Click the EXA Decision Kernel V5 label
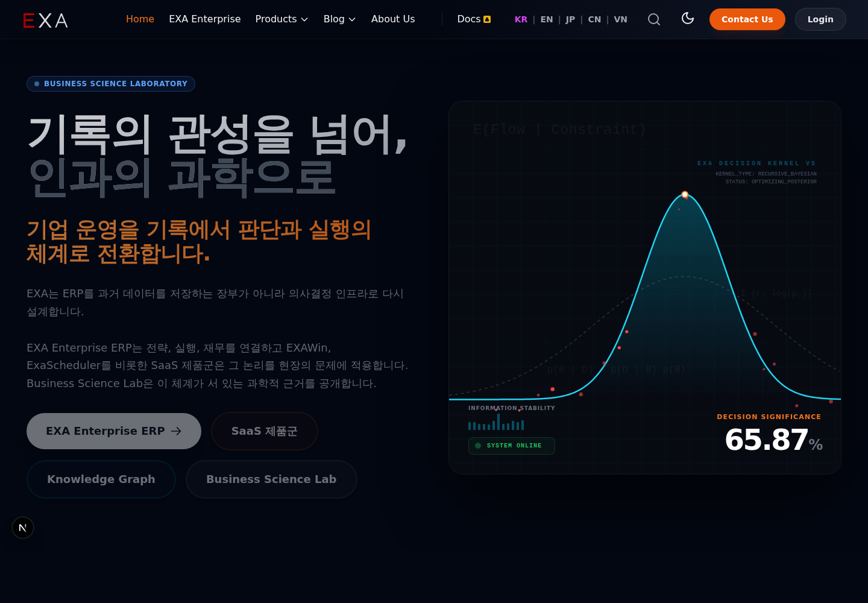868x603 pixels. pyautogui.click(x=756, y=163)
